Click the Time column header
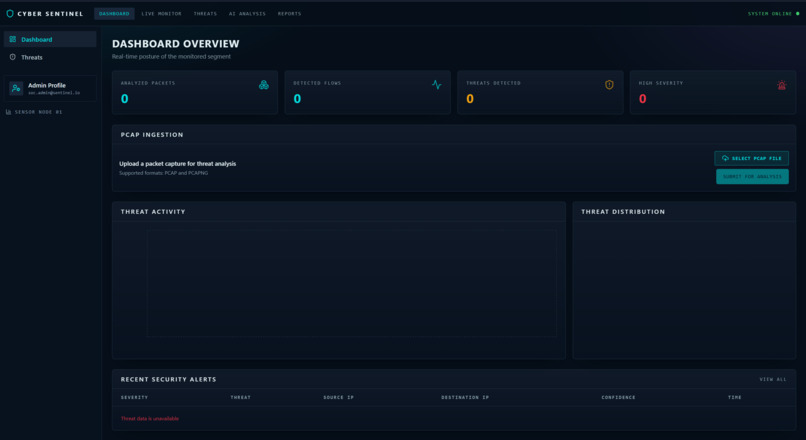 tap(735, 397)
